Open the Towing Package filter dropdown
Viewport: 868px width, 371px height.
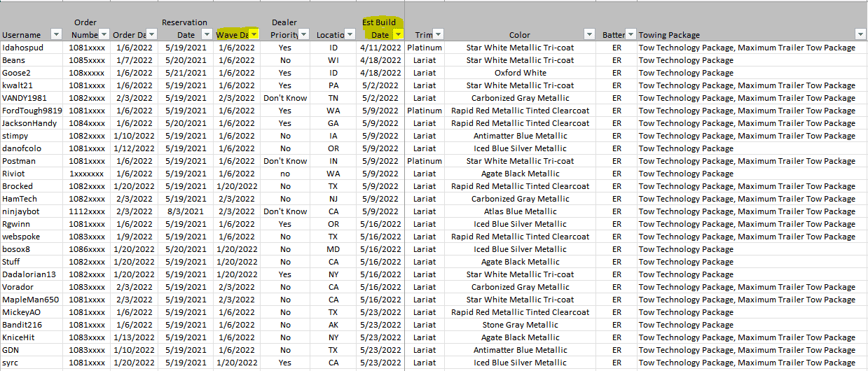click(x=860, y=35)
